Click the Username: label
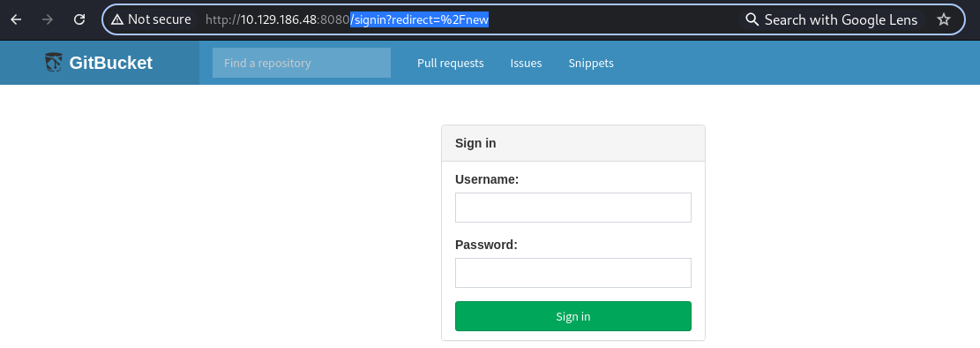The width and height of the screenshot is (980, 348). point(487,179)
